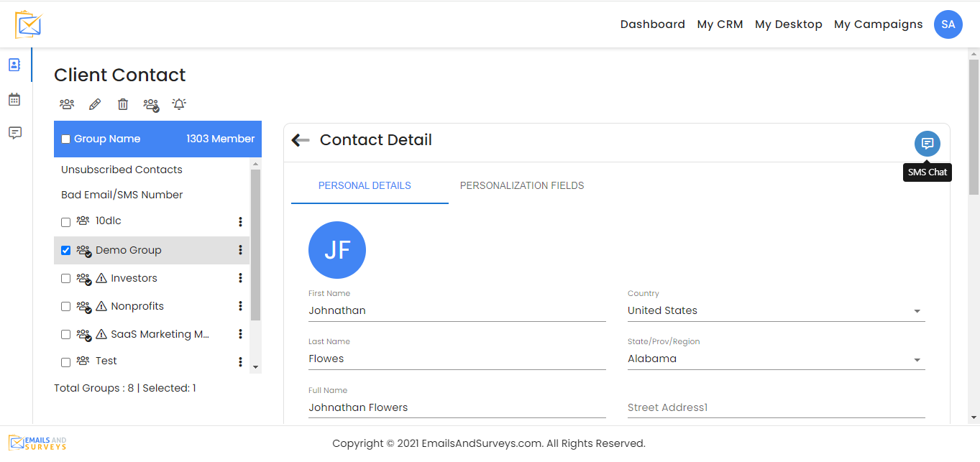Click the trash delete group icon

[123, 104]
